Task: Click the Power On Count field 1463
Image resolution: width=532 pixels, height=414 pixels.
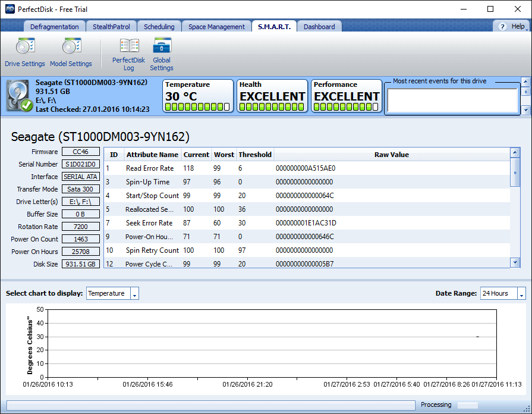Action: 81,239
